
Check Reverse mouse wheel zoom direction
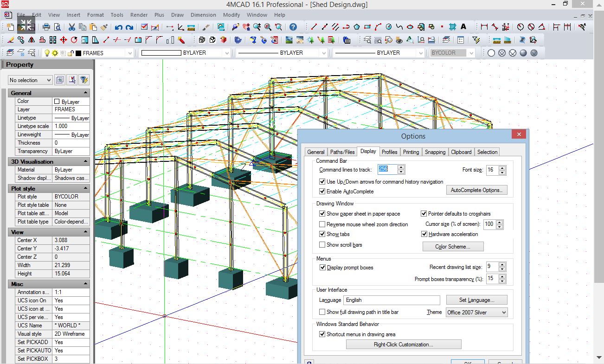(323, 224)
